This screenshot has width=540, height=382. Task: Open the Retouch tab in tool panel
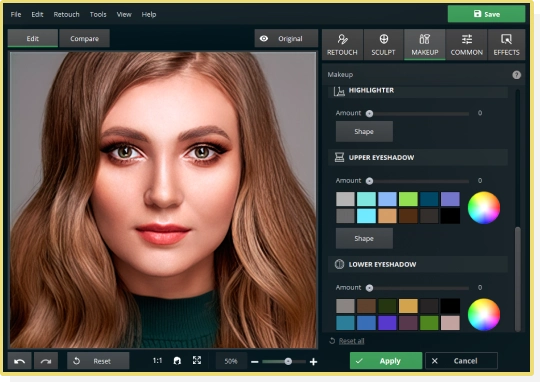coord(342,45)
